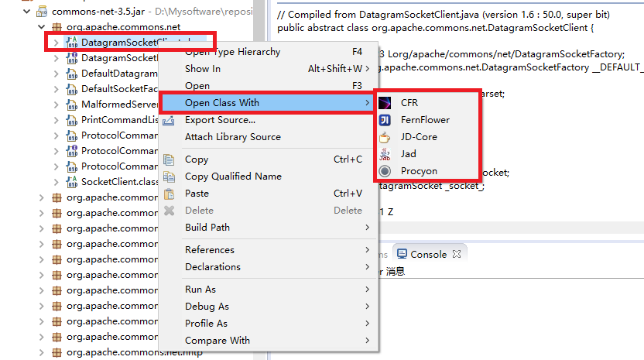
Task: Select org.apache.commons.net package label
Action: coord(123,27)
